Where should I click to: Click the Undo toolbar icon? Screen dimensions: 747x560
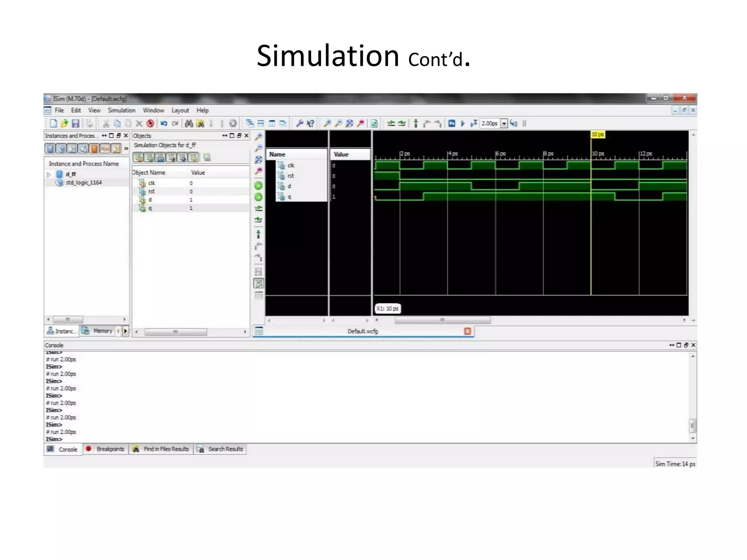click(164, 124)
